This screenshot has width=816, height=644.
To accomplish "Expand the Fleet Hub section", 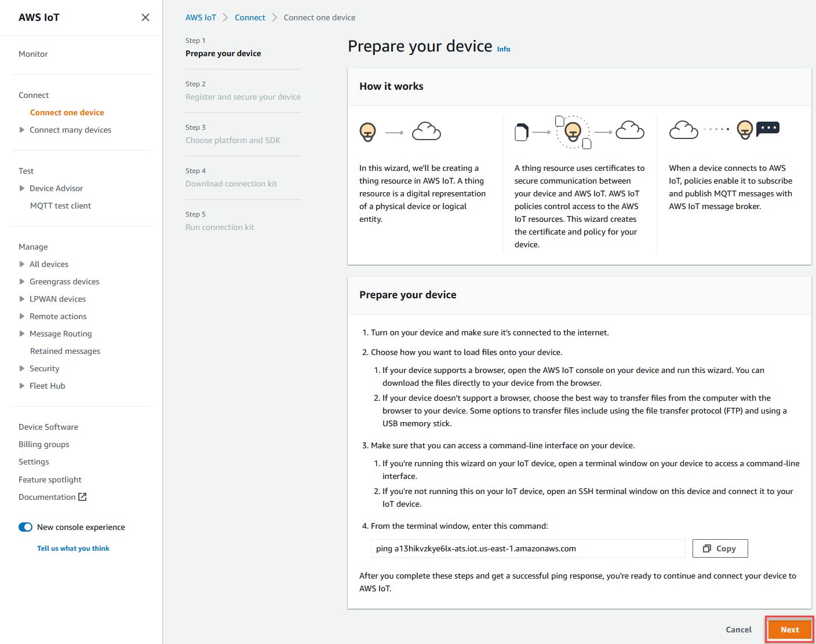I will pos(22,385).
